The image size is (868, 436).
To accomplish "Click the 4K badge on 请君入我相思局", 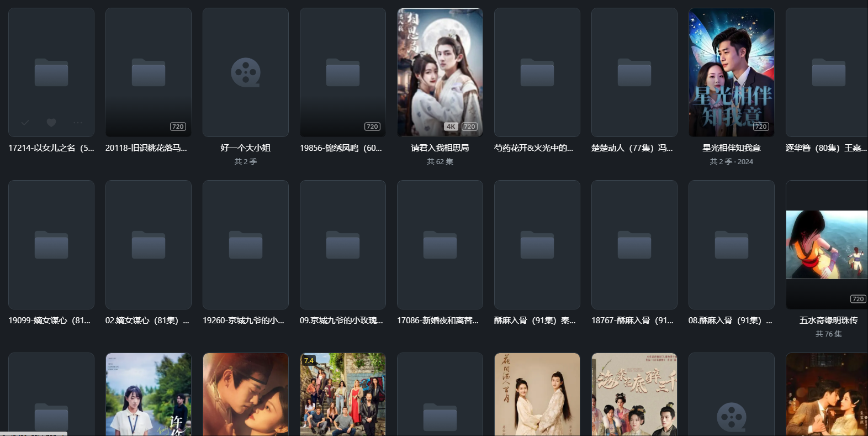I will [451, 127].
